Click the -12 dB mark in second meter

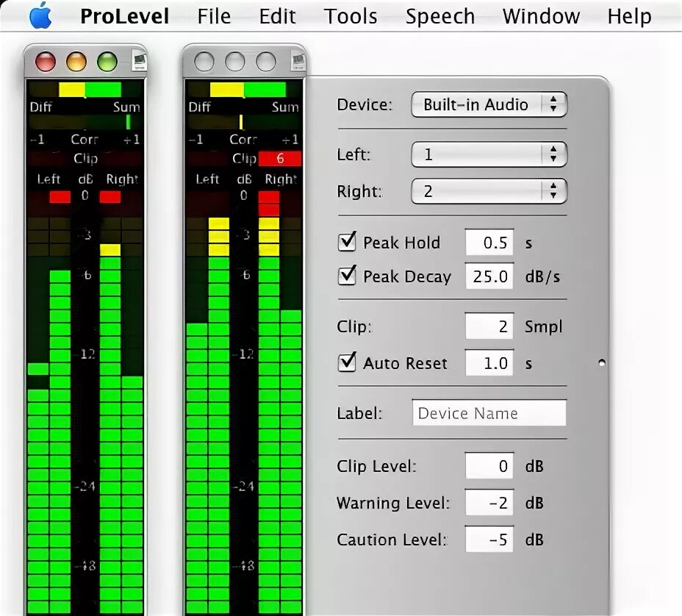coord(244,354)
